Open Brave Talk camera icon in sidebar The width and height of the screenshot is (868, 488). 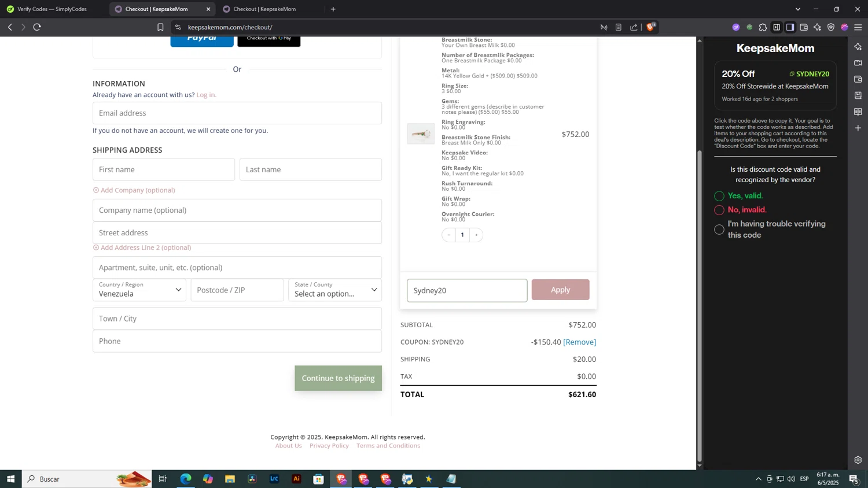(x=858, y=62)
